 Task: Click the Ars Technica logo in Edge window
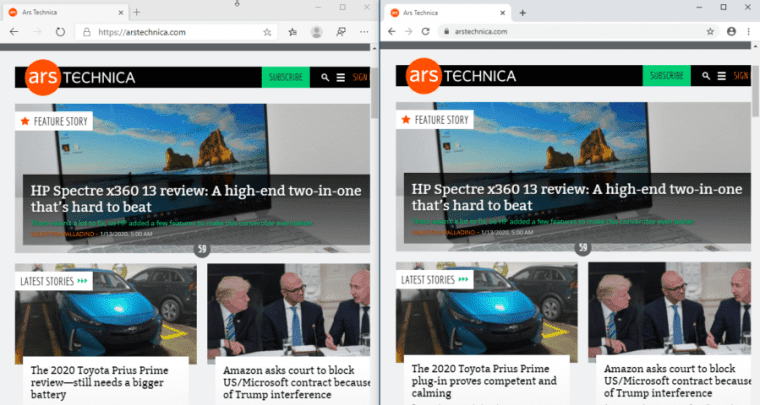(x=80, y=78)
